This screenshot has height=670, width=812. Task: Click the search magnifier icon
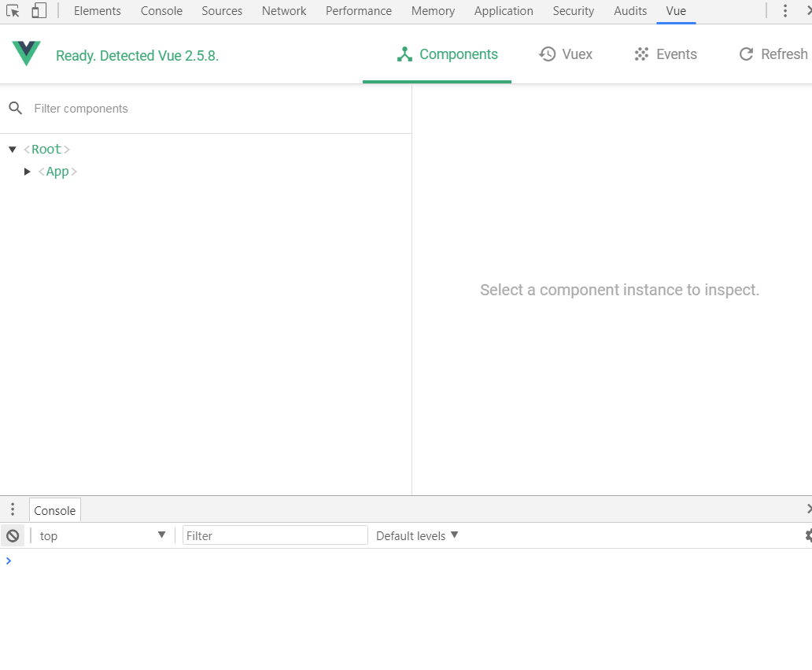click(x=16, y=109)
